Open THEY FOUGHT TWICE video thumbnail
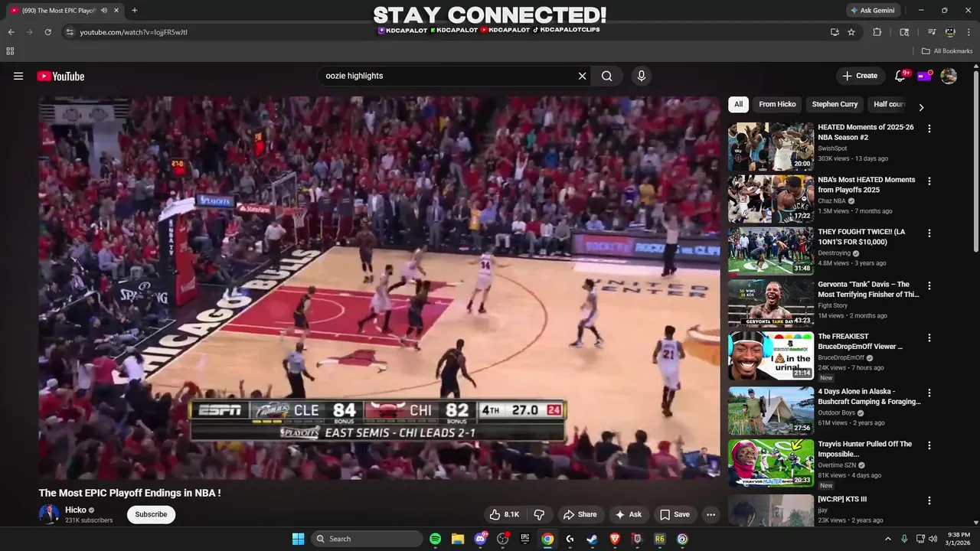 pyautogui.click(x=771, y=251)
